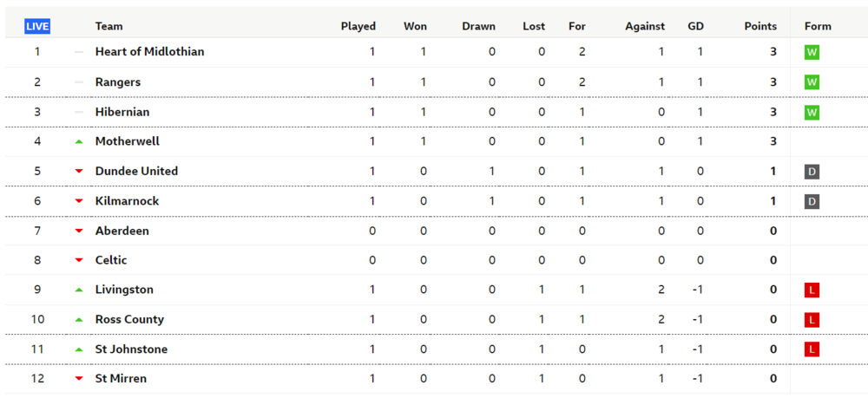This screenshot has width=868, height=398.
Task: Click Motherwell's green up movement arrow
Action: pyautogui.click(x=79, y=141)
